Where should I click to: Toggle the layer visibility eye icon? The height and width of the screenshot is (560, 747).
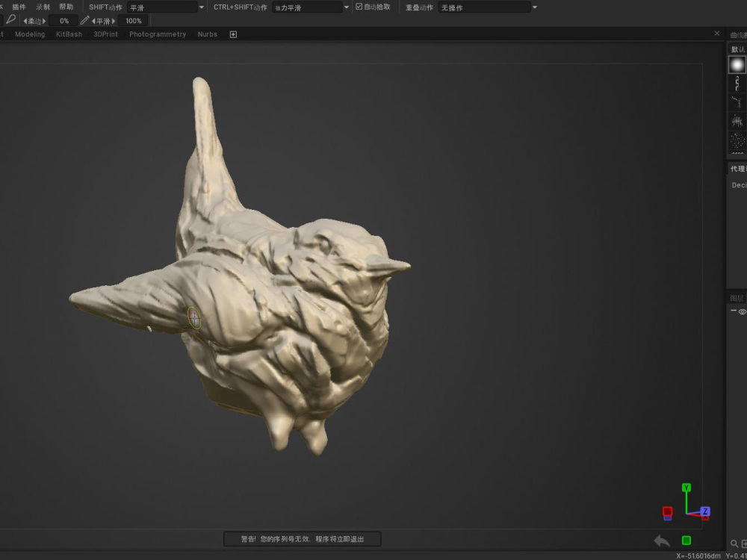[743, 312]
